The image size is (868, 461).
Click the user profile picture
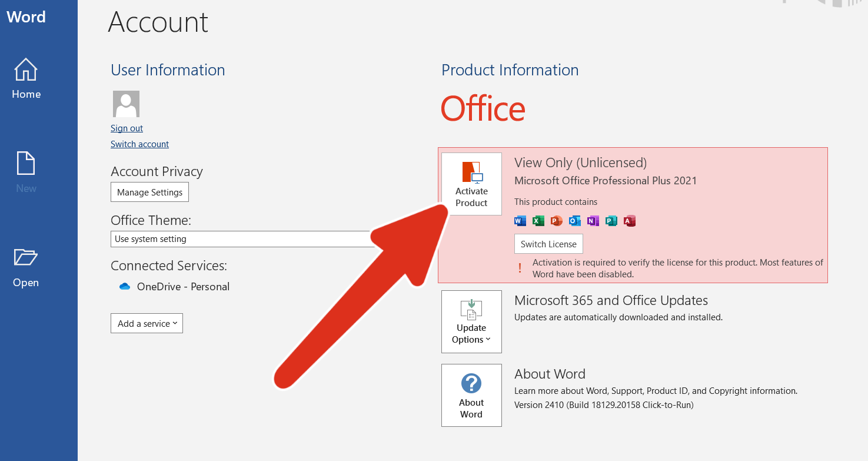(126, 104)
